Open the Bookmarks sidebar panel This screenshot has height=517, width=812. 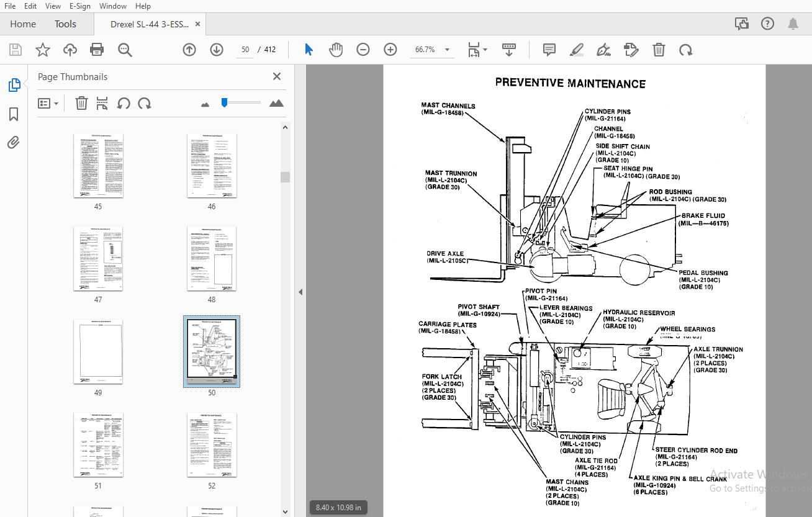pyautogui.click(x=14, y=114)
